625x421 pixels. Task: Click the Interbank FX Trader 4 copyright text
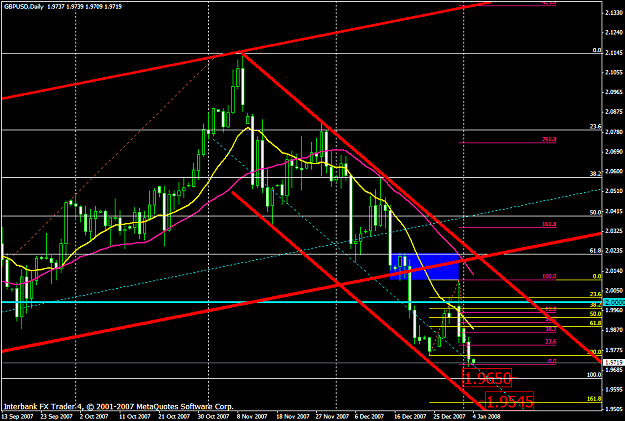pyautogui.click(x=119, y=407)
